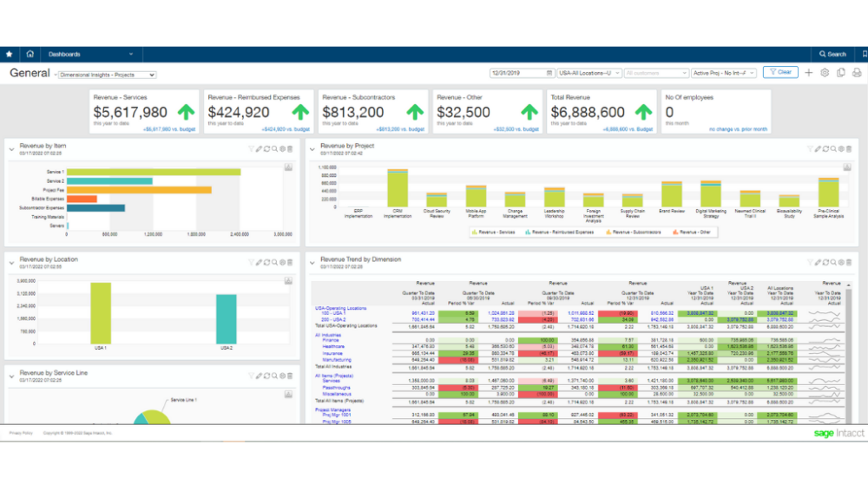Toggle Revenue - Other legend entry
This screenshot has height=491, width=868.
click(691, 232)
